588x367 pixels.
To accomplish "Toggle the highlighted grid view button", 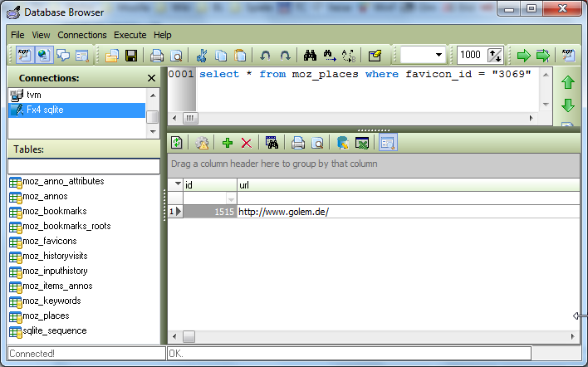I will 387,143.
